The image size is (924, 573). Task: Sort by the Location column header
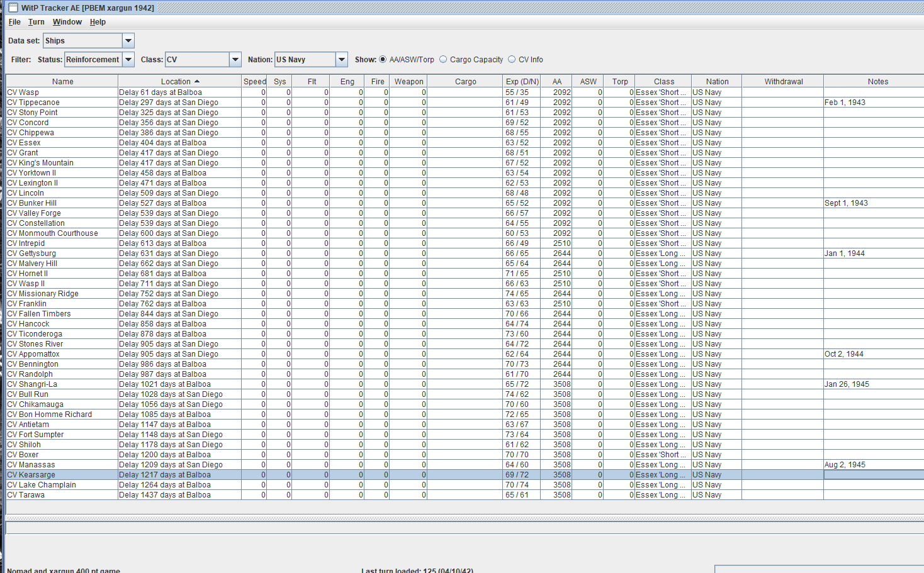click(179, 82)
